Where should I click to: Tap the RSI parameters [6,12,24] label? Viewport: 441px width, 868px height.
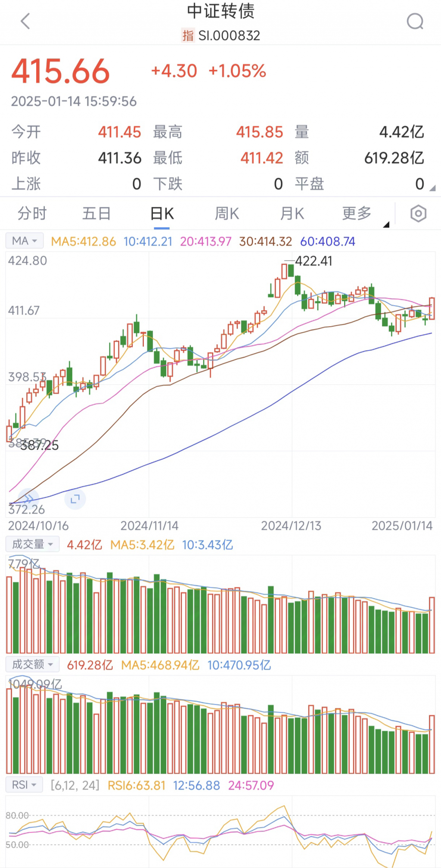pos(75,785)
